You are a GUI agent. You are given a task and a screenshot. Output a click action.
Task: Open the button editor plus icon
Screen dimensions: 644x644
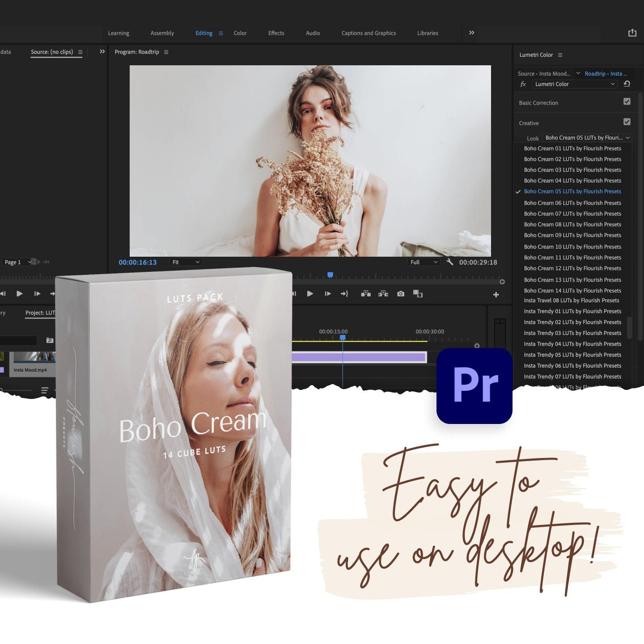click(x=496, y=295)
